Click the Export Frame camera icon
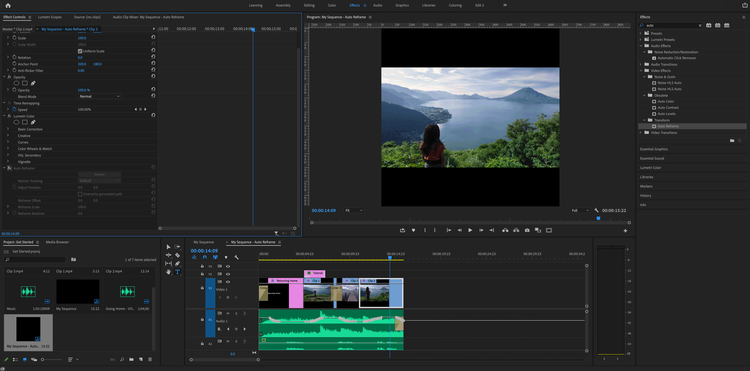750x371 pixels. 527,230
